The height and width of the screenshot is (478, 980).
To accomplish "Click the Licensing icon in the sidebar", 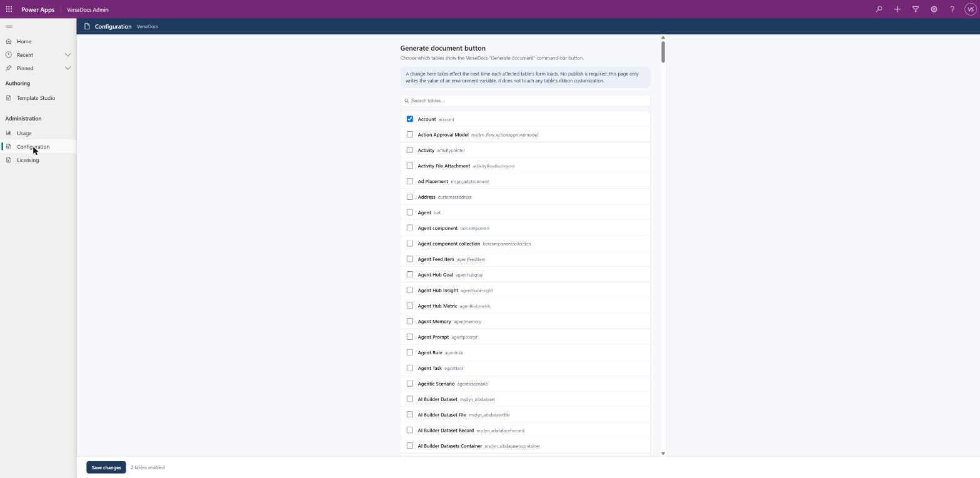I will 9,160.
